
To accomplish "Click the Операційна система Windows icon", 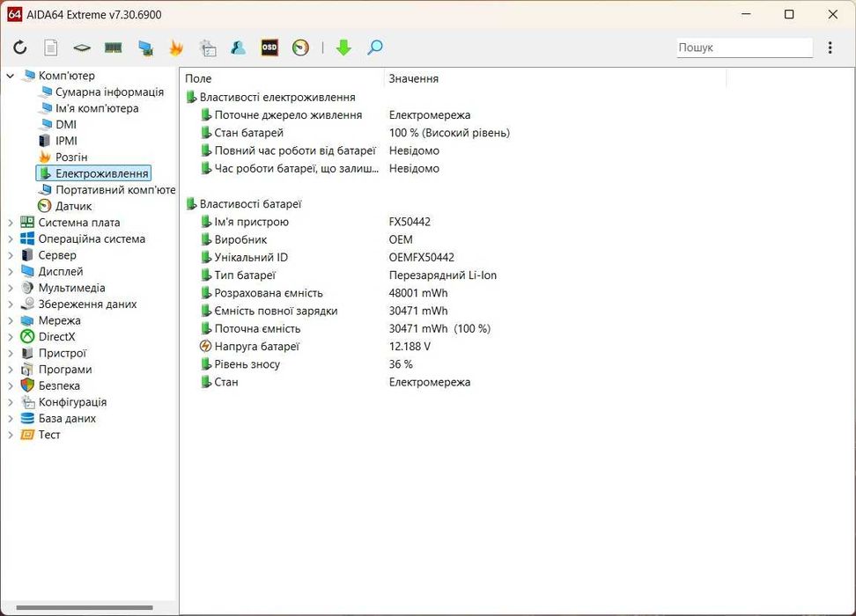I will tap(27, 239).
